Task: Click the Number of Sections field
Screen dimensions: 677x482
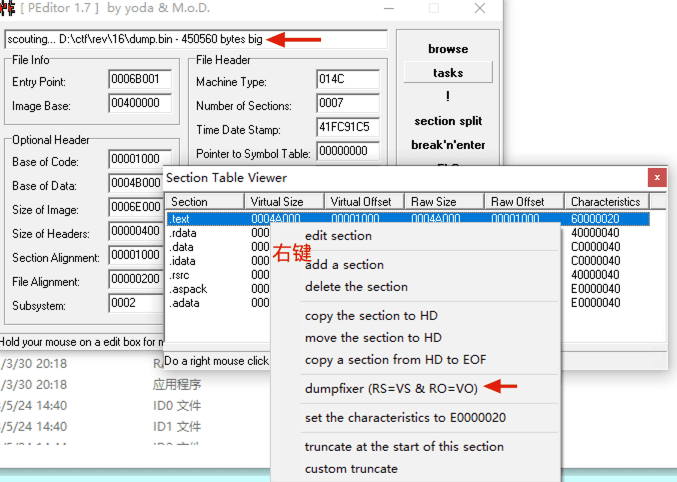Action: click(348, 103)
